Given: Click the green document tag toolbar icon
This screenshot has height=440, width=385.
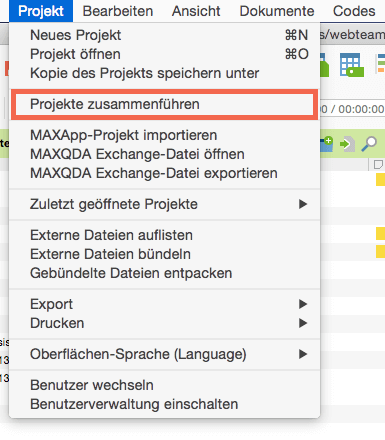Looking at the screenshot, I should click(324, 65).
